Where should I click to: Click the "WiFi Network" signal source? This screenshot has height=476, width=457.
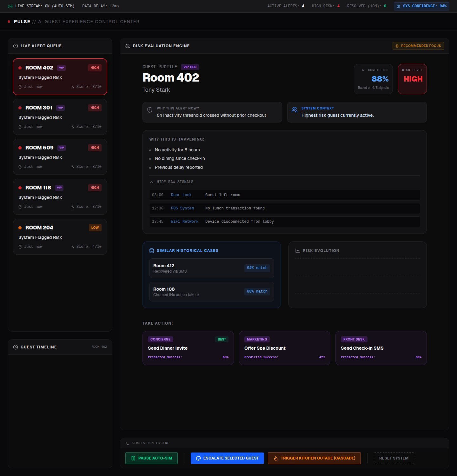click(185, 222)
